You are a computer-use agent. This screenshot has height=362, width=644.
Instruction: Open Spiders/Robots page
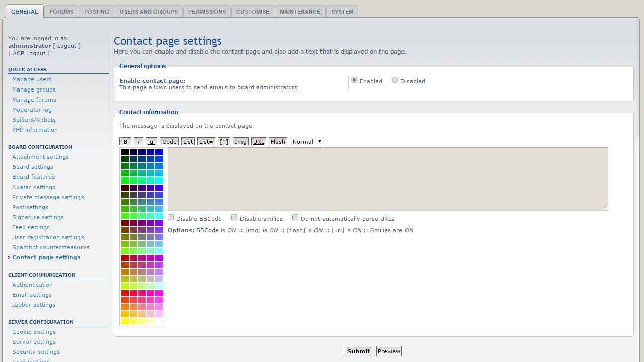point(34,120)
